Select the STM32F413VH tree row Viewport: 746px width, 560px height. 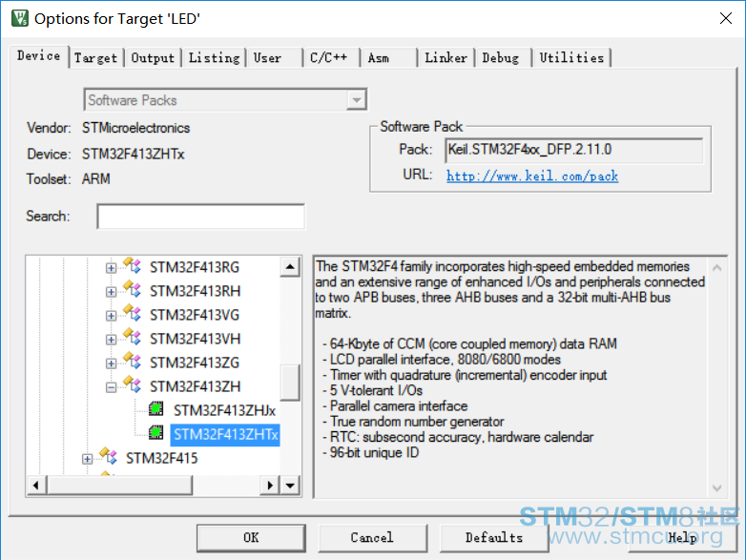pyautogui.click(x=195, y=339)
